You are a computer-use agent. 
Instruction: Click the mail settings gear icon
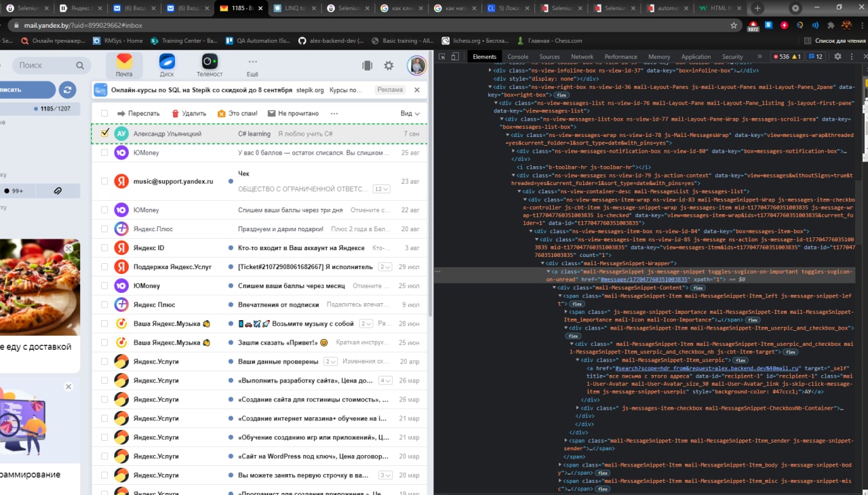(x=389, y=66)
